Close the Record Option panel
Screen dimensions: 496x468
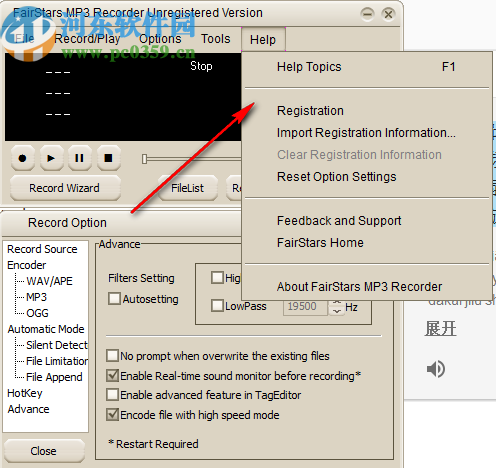[43, 451]
